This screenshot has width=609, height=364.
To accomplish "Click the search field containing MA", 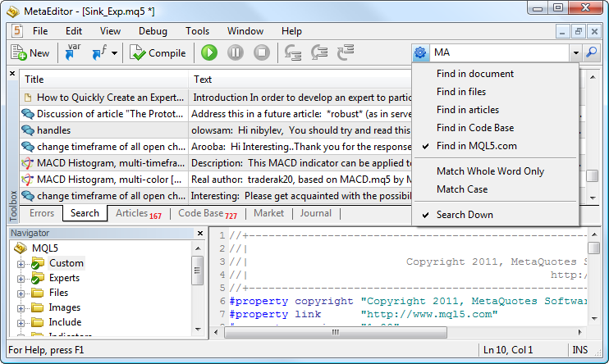I will pos(500,52).
